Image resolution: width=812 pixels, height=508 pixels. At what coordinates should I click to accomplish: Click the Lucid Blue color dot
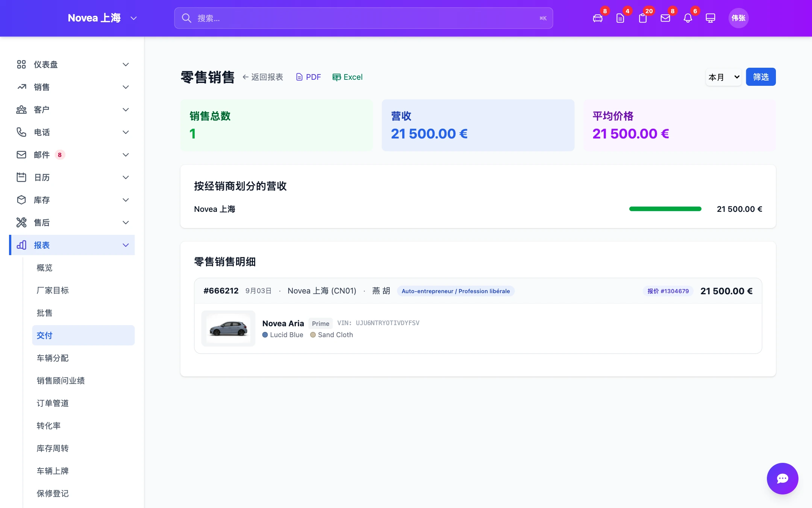(x=265, y=335)
